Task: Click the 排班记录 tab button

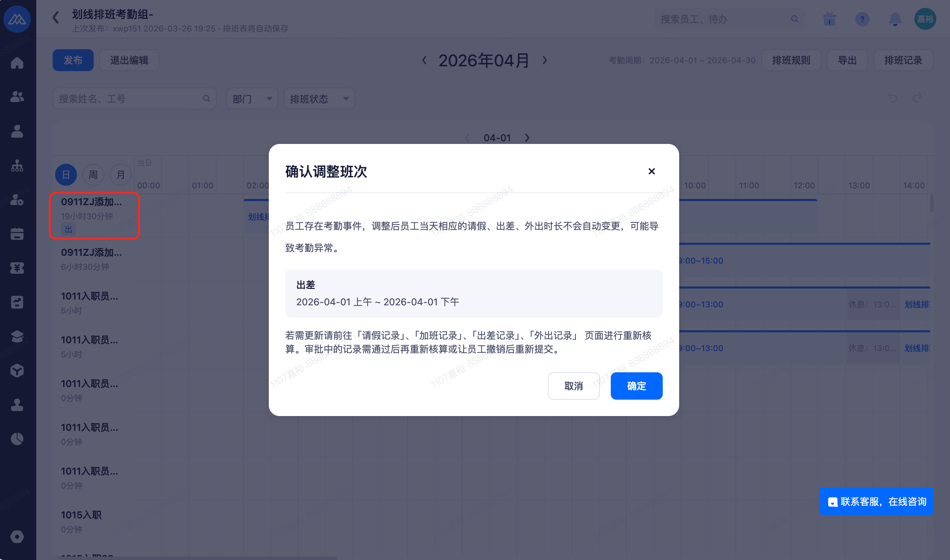Action: (903, 61)
